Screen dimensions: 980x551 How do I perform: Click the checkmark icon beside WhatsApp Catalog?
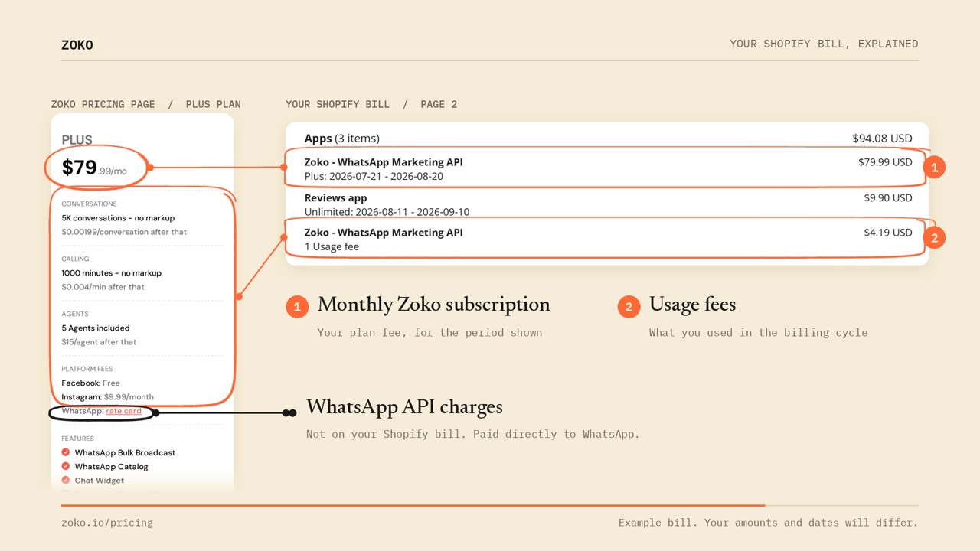coord(66,466)
